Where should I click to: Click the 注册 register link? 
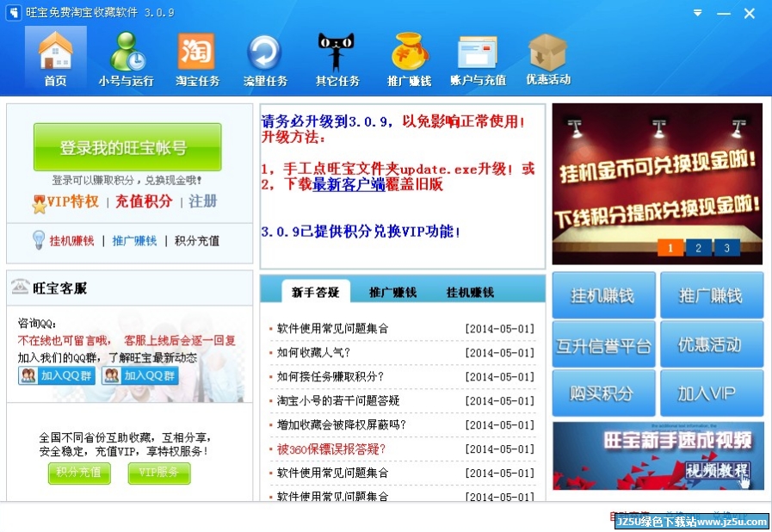202,201
